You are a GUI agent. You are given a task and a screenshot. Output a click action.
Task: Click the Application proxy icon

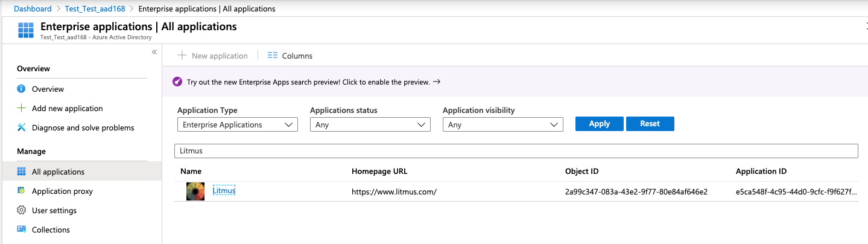click(x=22, y=191)
